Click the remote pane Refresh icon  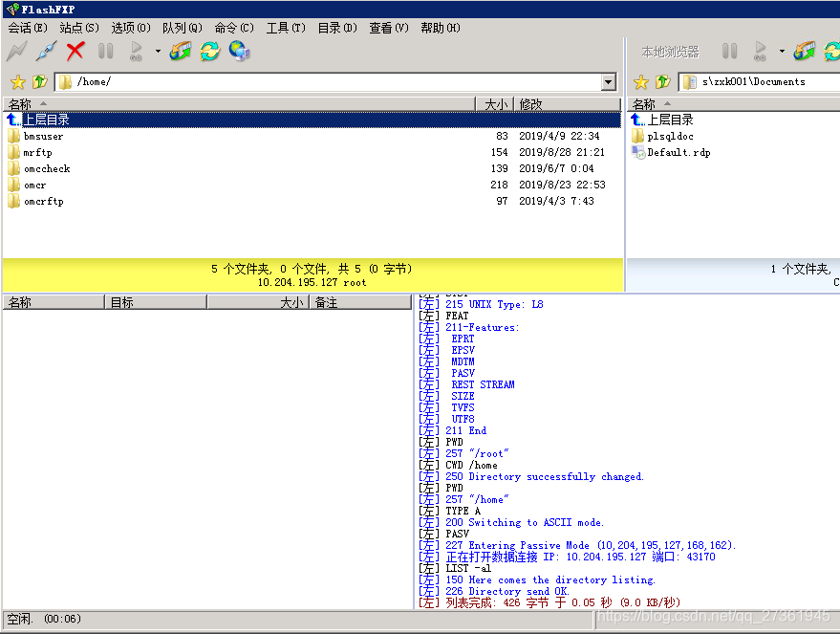tap(210, 52)
